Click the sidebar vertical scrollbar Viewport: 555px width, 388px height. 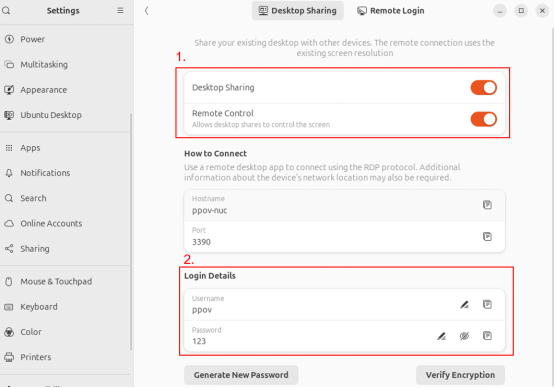[131, 232]
